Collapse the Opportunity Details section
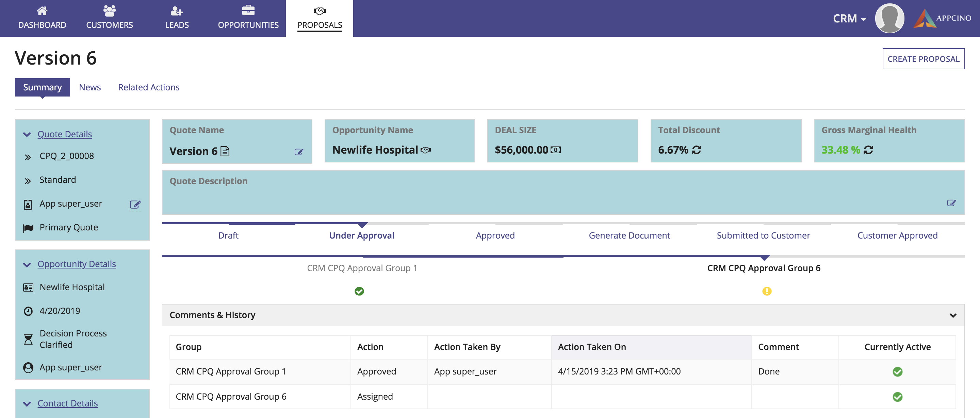This screenshot has width=980, height=418. point(27,264)
